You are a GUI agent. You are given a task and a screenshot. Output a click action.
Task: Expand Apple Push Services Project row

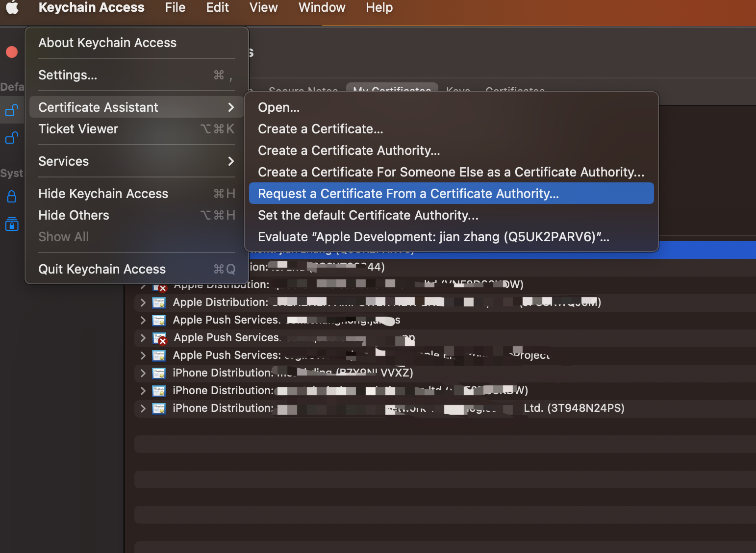point(143,355)
